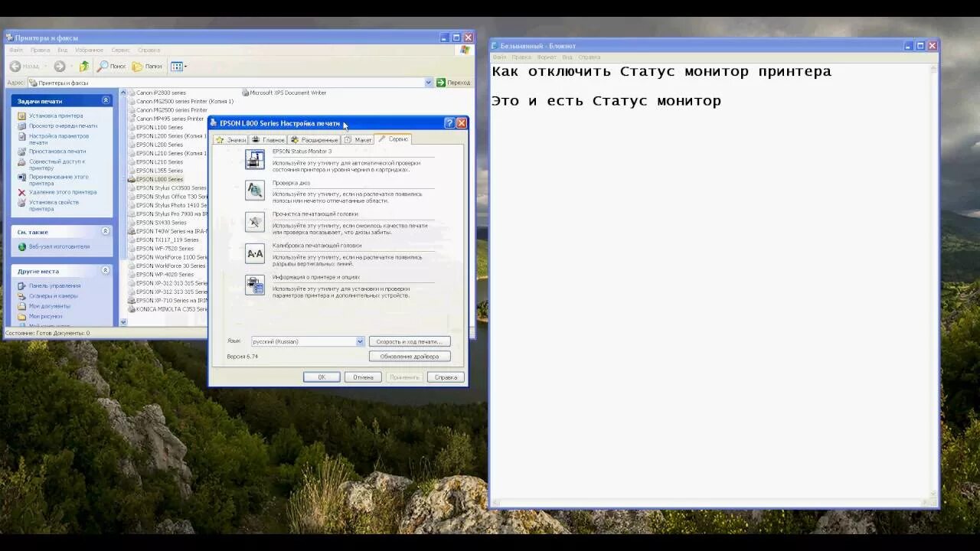Screen dimensions: 980x551
Task: Open the Views dropdown in Explorer toolbar
Action: (178, 67)
